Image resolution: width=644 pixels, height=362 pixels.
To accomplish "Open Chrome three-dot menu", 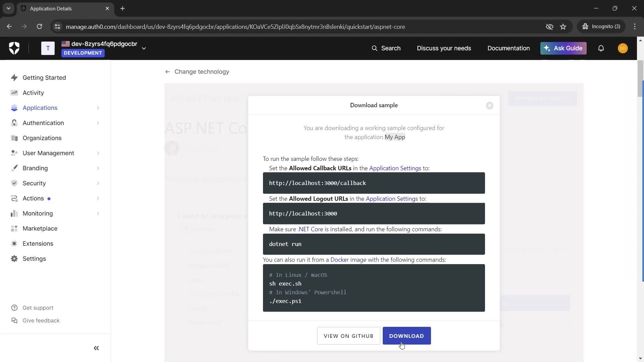I will 635,26.
